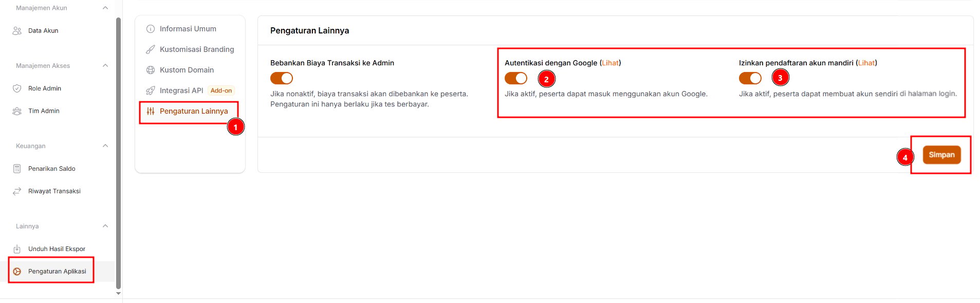Click the sidebar scroll down arrow

click(118, 294)
